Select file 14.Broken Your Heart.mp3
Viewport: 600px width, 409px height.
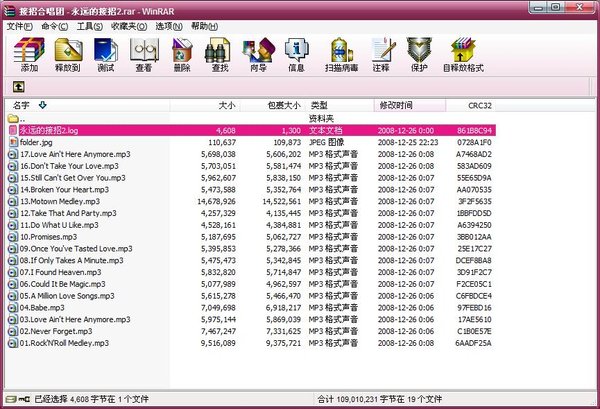(x=64, y=190)
